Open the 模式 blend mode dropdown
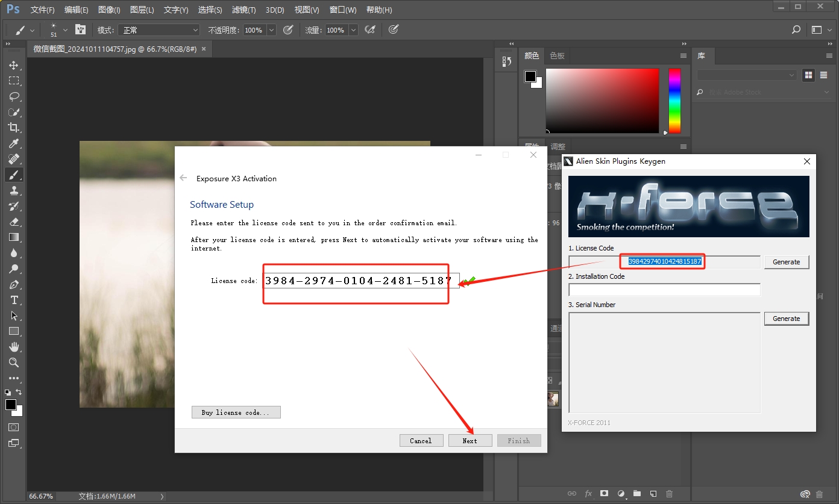The height and width of the screenshot is (504, 839). point(159,30)
